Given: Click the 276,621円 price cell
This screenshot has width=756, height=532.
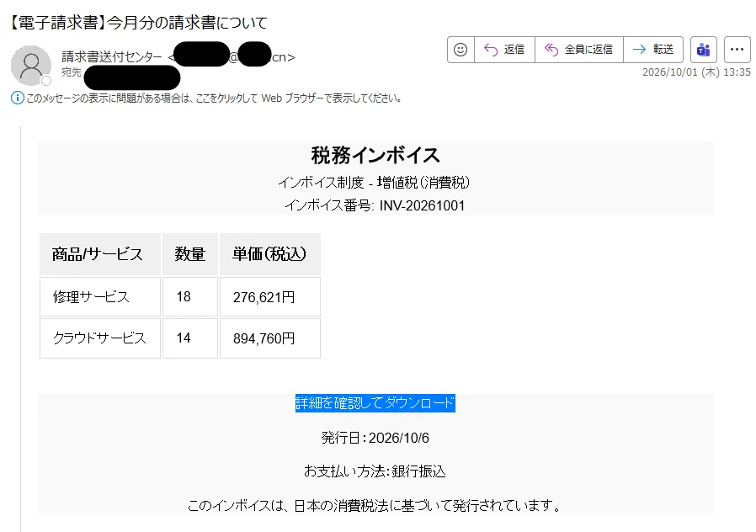Looking at the screenshot, I should click(x=270, y=297).
